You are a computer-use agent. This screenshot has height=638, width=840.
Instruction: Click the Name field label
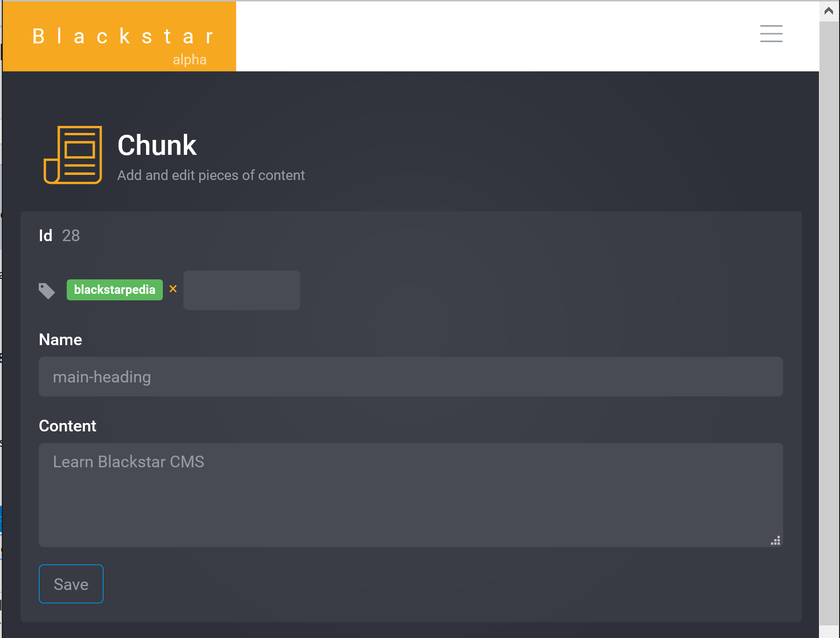point(61,340)
